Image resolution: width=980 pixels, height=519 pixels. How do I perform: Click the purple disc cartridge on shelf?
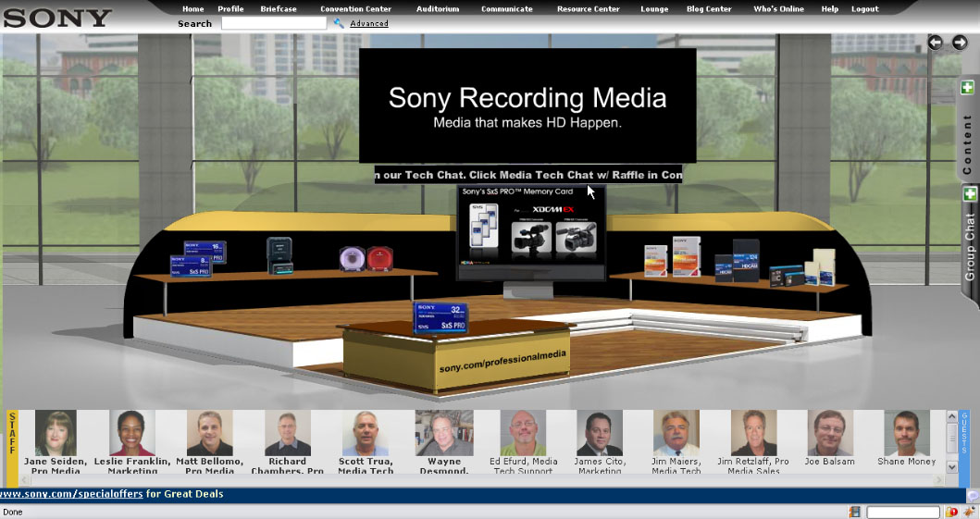click(x=352, y=258)
